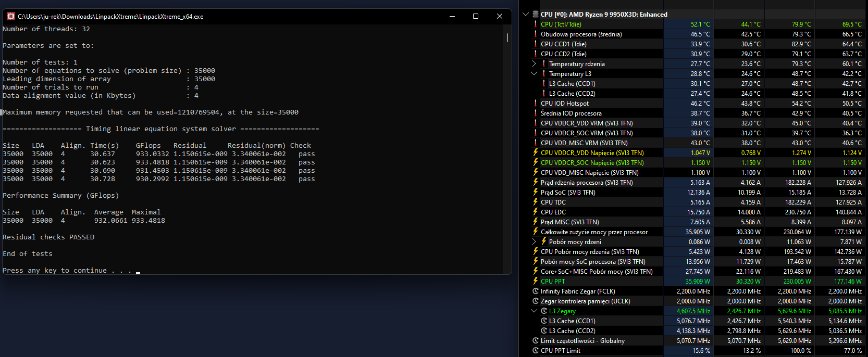
Task: Click the console window vertical scrollbar thumb
Action: (507, 38)
